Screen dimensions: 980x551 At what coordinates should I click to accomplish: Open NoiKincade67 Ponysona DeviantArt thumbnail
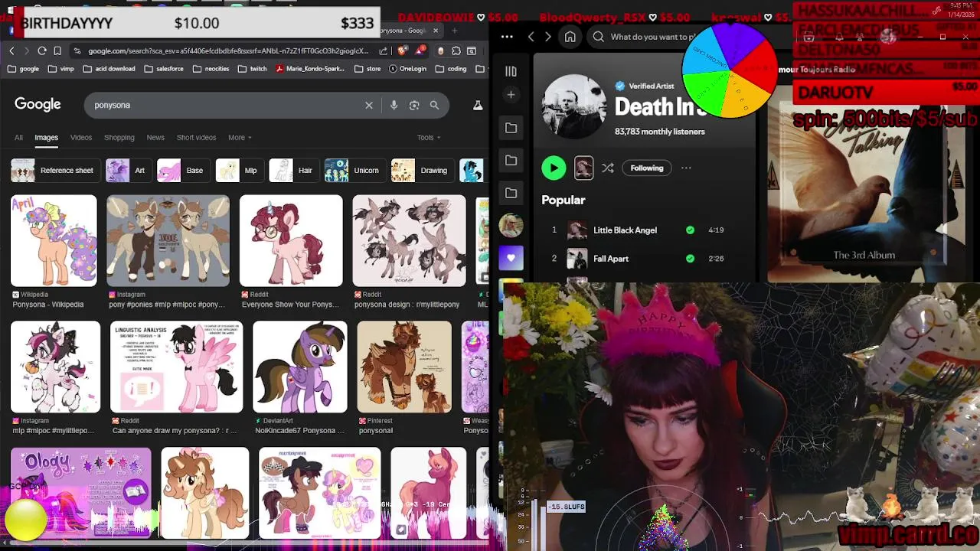(299, 367)
